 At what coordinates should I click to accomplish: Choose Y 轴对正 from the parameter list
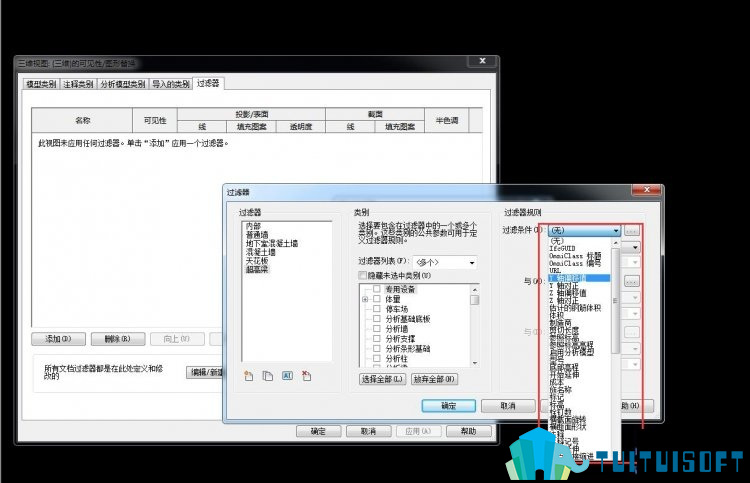coord(564,286)
